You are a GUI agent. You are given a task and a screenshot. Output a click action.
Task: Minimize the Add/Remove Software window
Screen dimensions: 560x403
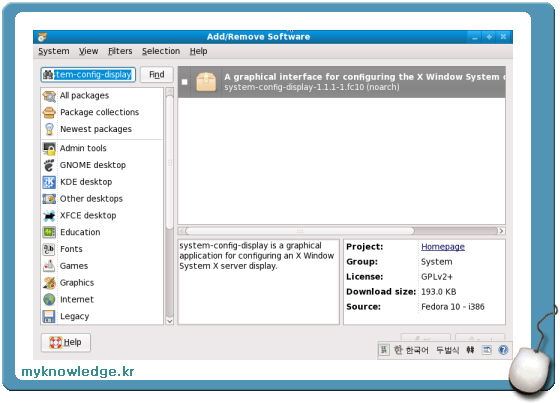pos(474,37)
